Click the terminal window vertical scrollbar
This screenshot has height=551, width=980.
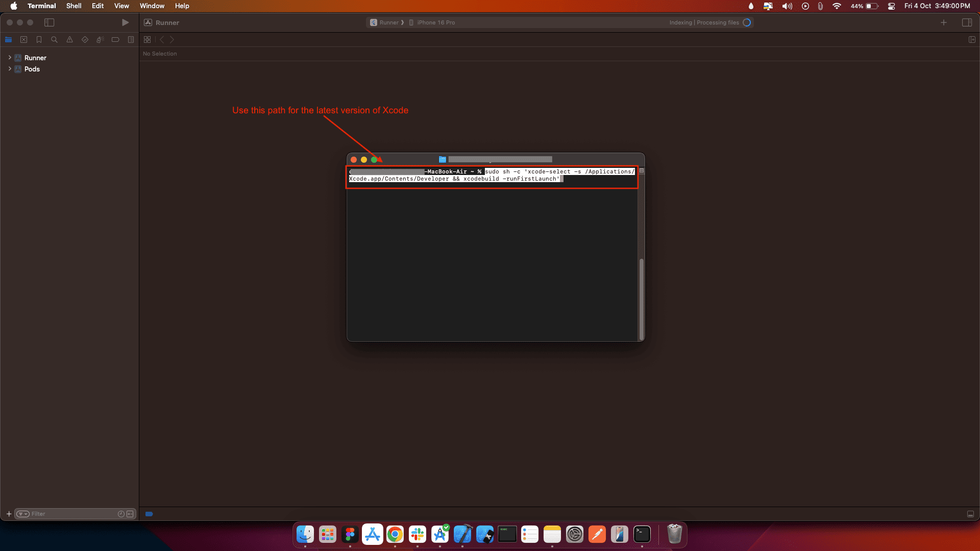click(x=642, y=298)
